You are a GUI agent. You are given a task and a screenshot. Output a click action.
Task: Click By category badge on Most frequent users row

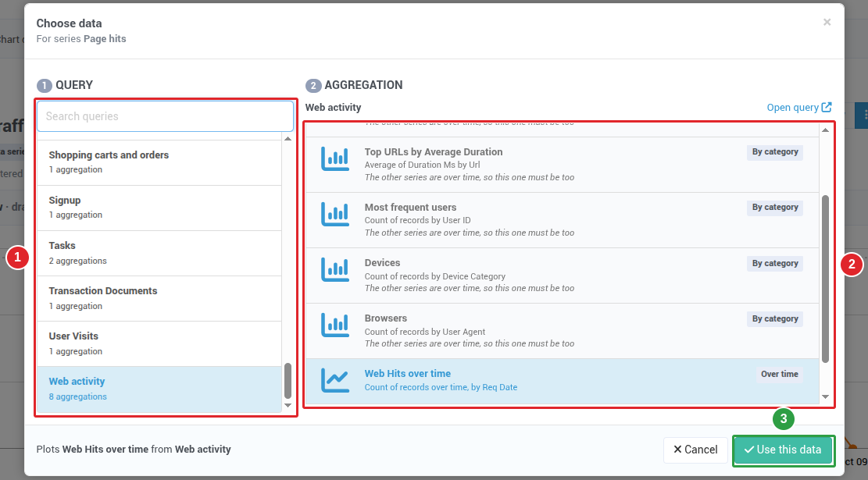[x=775, y=208]
